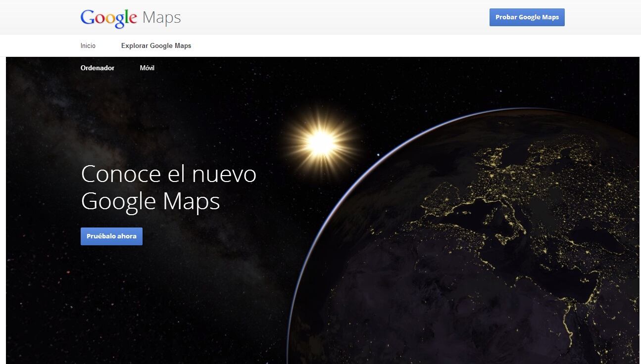The height and width of the screenshot is (364, 641).
Task: Click the colorful Google logo
Action: [108, 18]
